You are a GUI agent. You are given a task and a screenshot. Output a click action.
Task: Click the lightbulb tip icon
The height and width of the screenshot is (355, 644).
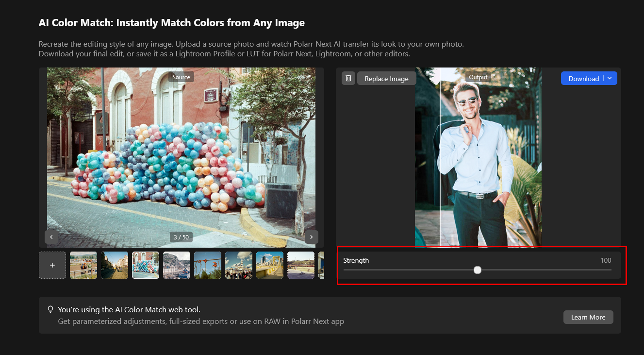[x=50, y=309]
